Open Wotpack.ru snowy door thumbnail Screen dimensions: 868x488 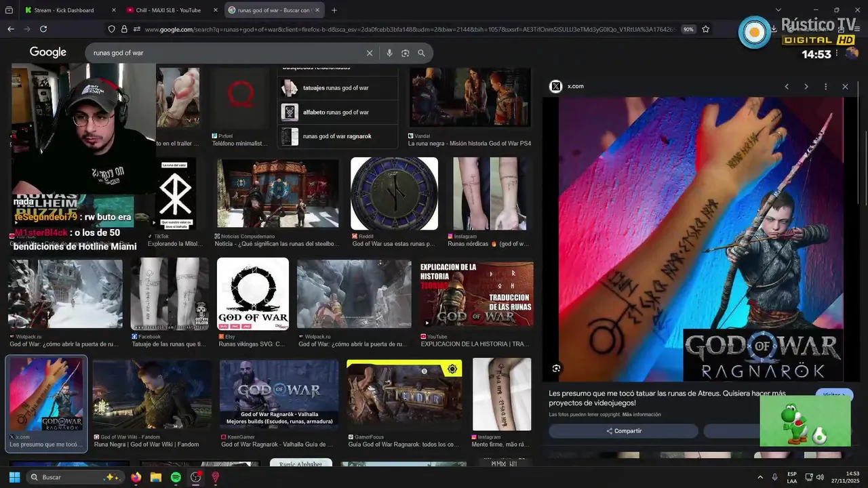pyautogui.click(x=66, y=293)
